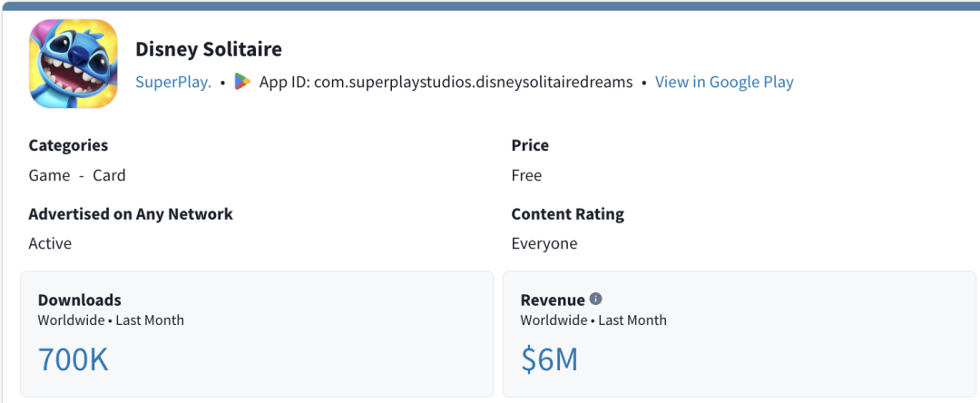
Task: Click Worldwide • Last Month under Downloads
Action: pos(112,320)
